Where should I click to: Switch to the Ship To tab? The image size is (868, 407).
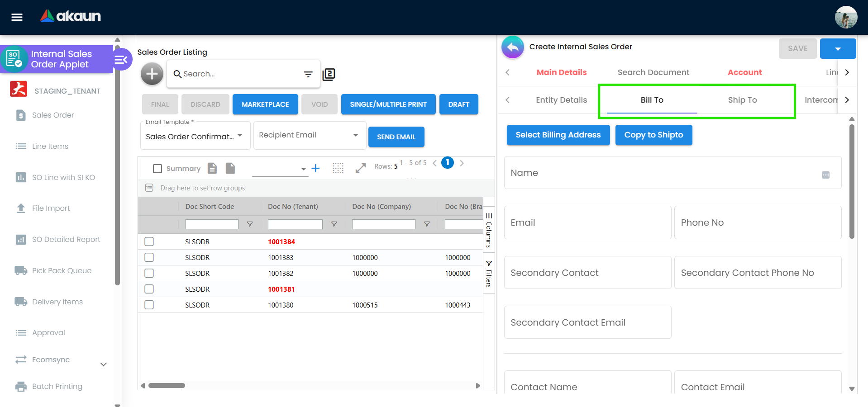point(742,100)
